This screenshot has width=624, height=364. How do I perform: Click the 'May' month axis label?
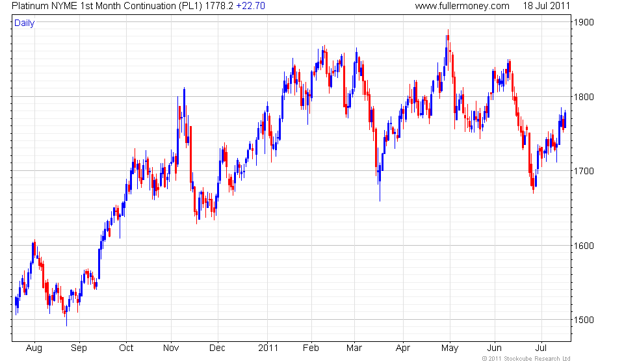(450, 348)
